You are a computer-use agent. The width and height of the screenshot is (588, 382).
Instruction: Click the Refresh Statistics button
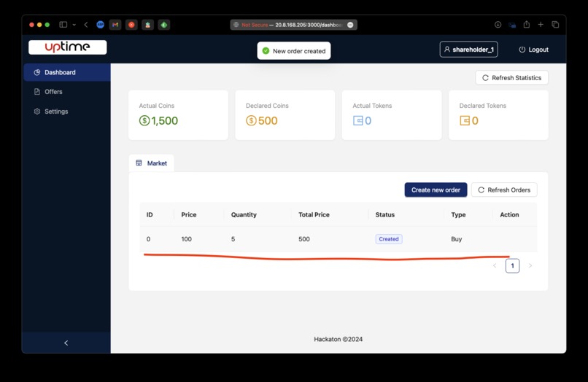[512, 78]
